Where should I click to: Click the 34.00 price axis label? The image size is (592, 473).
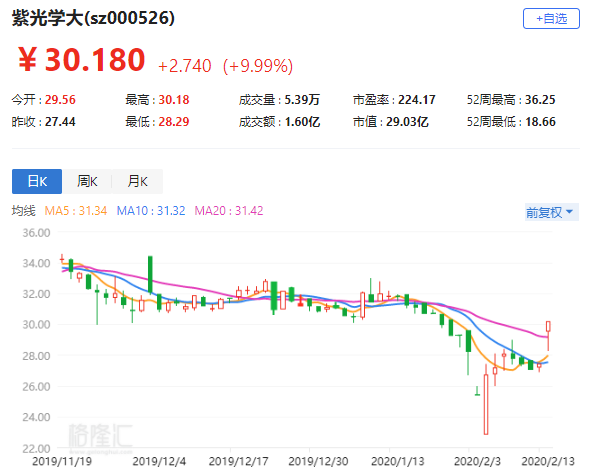tap(36, 263)
